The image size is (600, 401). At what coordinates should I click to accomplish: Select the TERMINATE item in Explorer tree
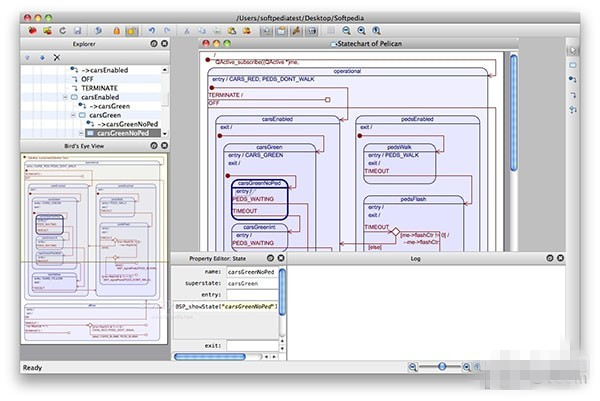point(100,88)
